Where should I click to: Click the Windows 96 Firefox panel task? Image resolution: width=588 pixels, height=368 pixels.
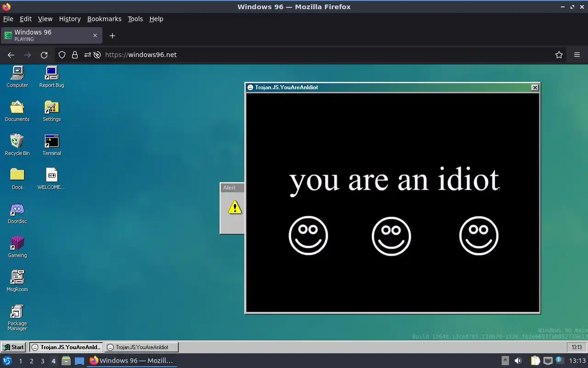tap(132, 361)
